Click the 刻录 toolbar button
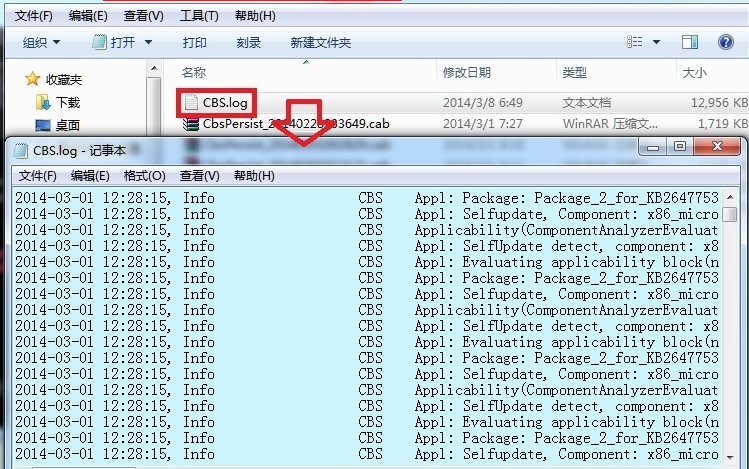749x469 pixels. 249,42
